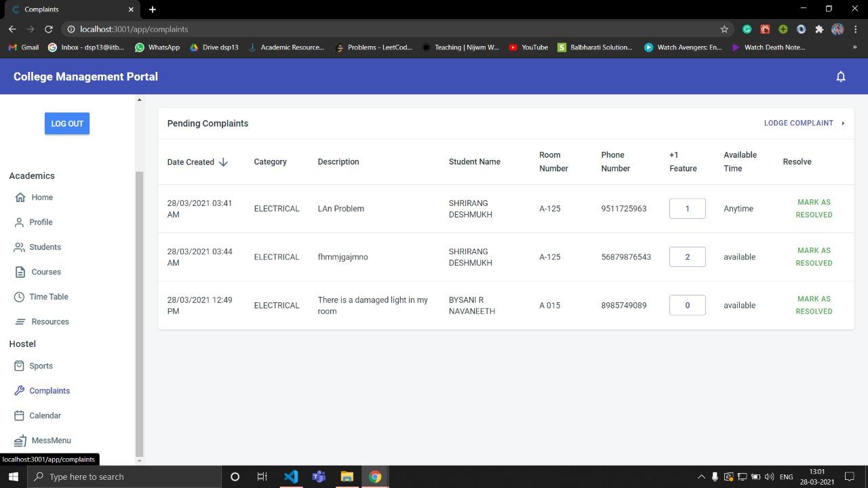The height and width of the screenshot is (488, 868).
Task: Click +1 button showing 1 for LAn Problem
Action: 687,209
